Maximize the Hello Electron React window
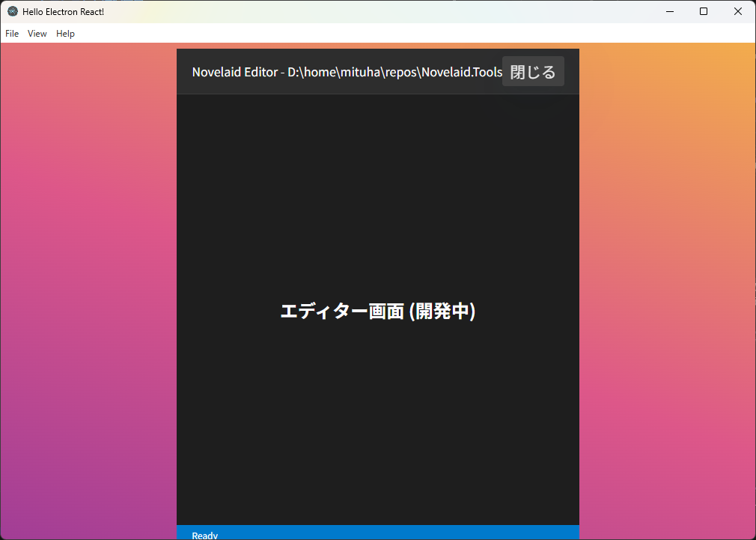Viewport: 756px width, 540px height. [703, 11]
